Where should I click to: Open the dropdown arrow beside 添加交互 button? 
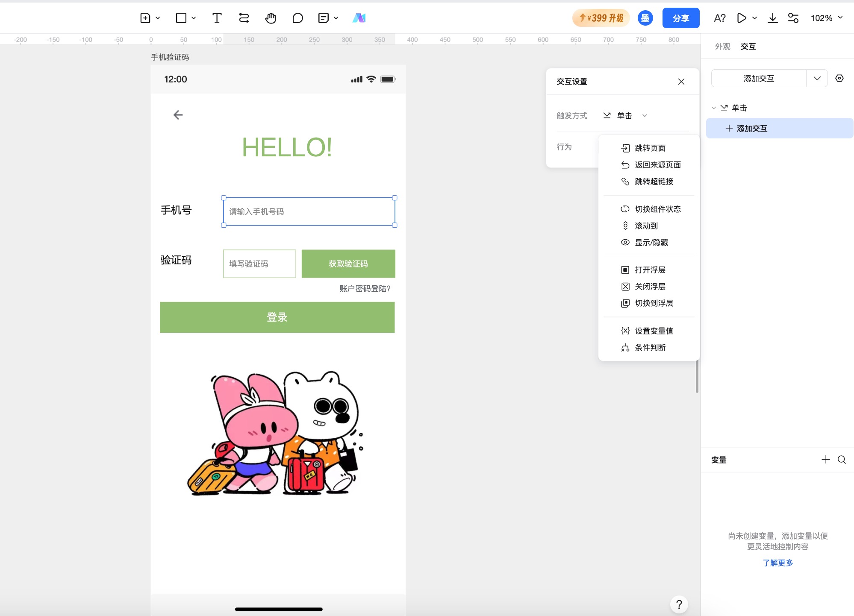pyautogui.click(x=817, y=78)
